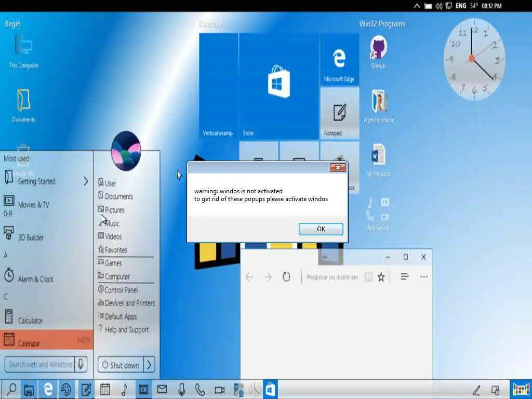
Task: Click the Edge address bar
Action: point(332,277)
